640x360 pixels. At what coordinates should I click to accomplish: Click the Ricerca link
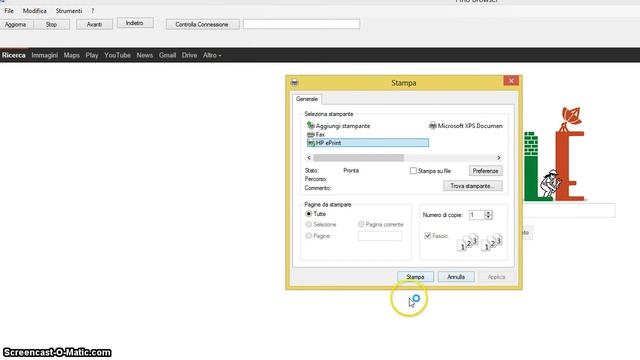[x=13, y=55]
